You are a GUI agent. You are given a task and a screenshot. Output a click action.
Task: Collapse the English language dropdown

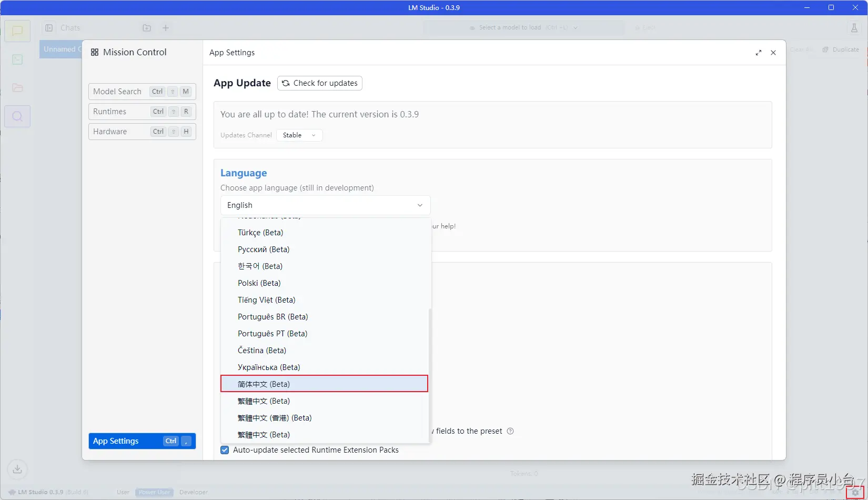coord(326,205)
